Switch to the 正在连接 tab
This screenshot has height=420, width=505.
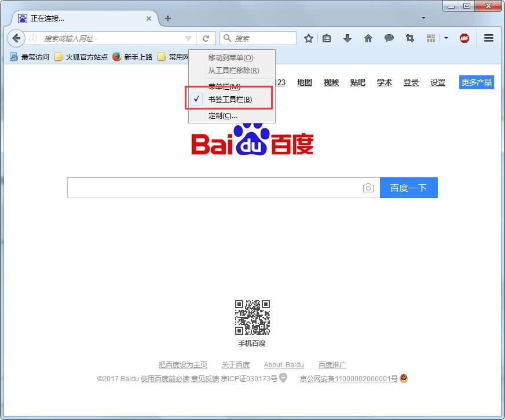81,19
